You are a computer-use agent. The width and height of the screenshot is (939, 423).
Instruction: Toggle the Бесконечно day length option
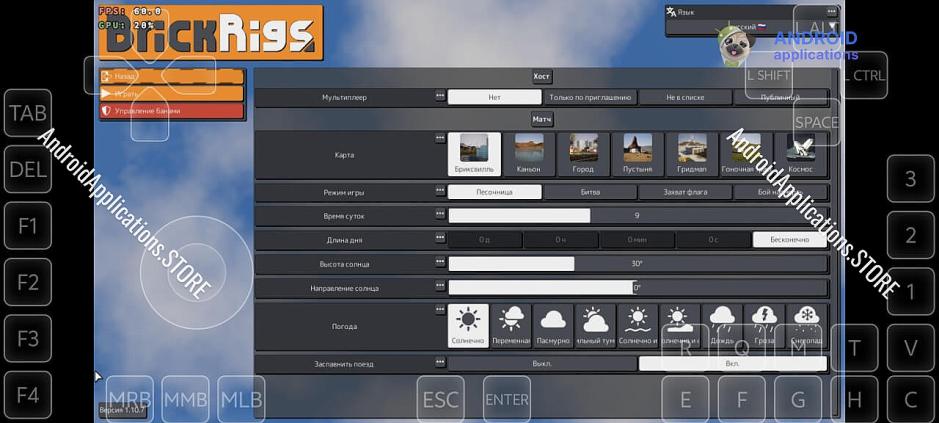pos(790,240)
